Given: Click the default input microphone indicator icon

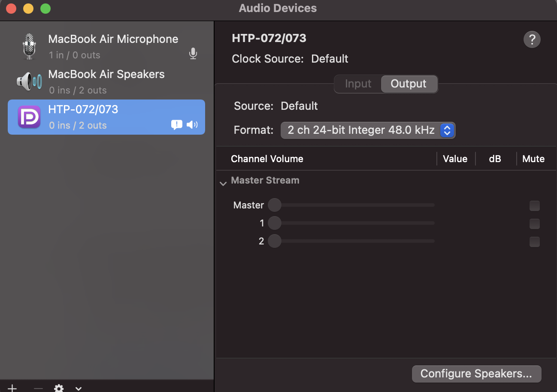Looking at the screenshot, I should pyautogui.click(x=193, y=54).
